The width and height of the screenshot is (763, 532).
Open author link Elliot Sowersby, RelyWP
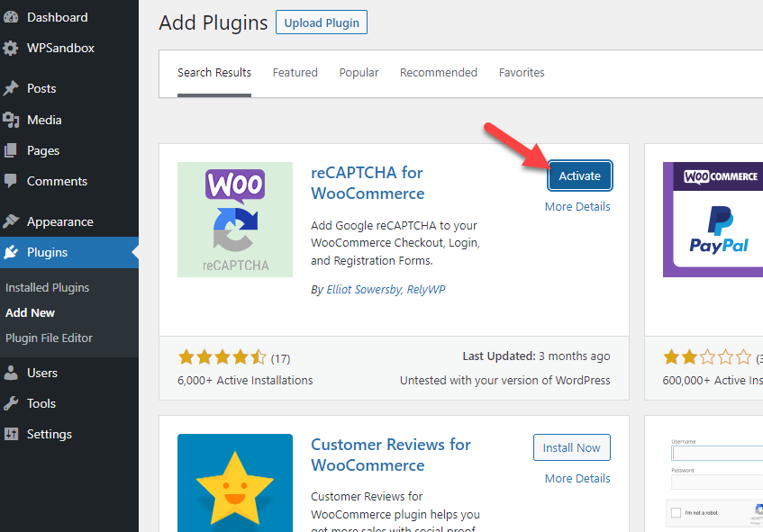pyautogui.click(x=386, y=290)
